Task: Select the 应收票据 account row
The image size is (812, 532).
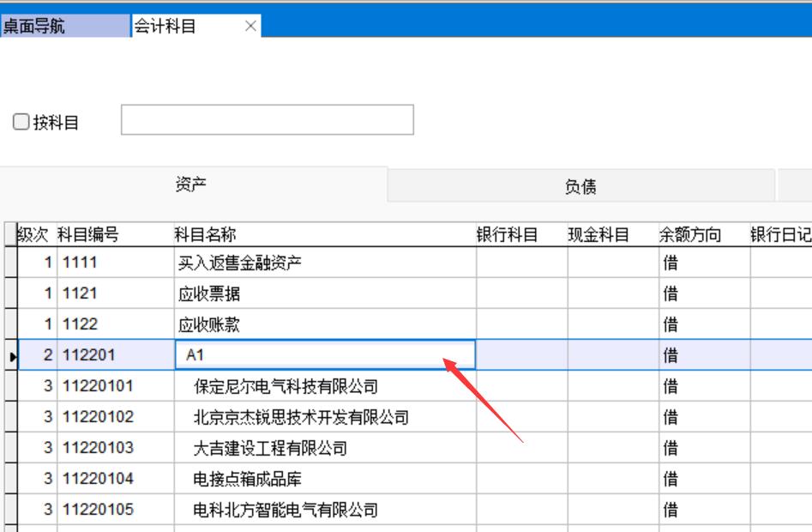Action: (x=209, y=294)
